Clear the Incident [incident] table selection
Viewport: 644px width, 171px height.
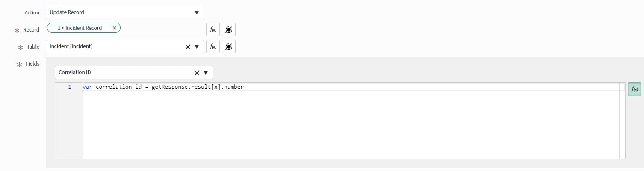coord(188,47)
